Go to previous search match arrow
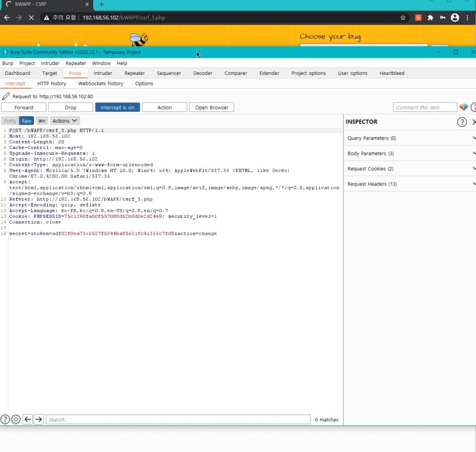 [28, 419]
